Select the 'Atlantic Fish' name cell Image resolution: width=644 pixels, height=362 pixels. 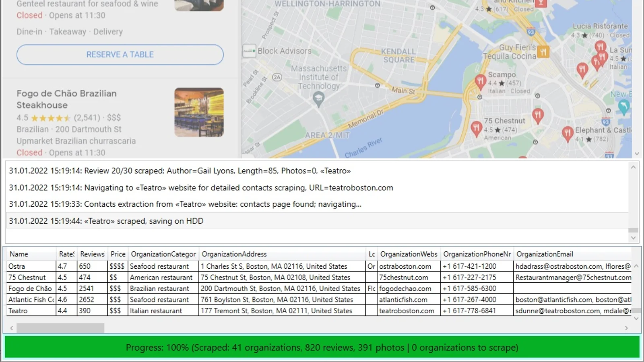click(31, 300)
